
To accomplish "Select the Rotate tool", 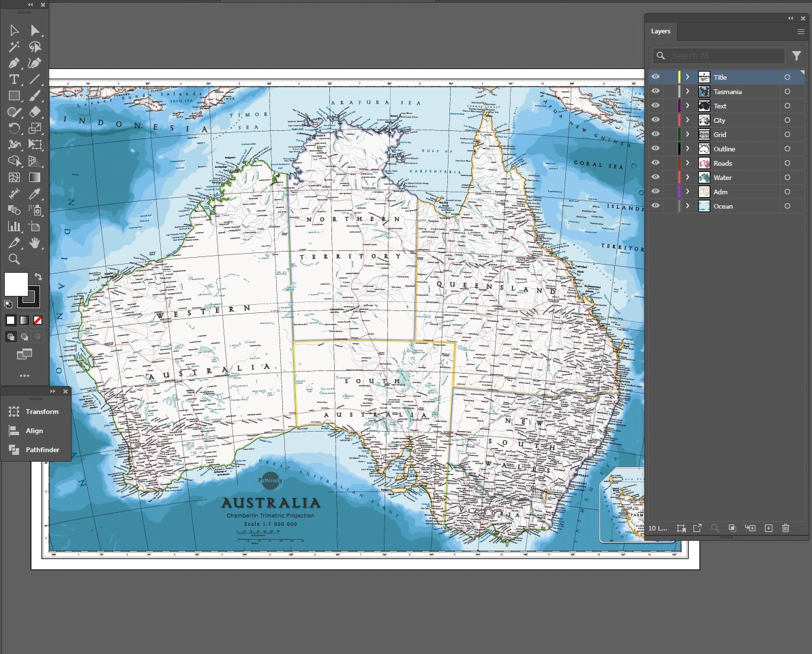I will tap(14, 128).
